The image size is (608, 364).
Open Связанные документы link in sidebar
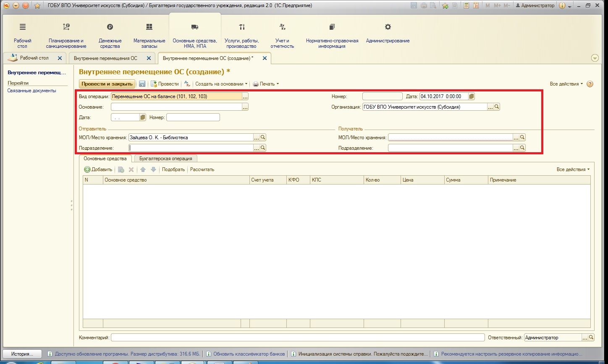pos(31,91)
